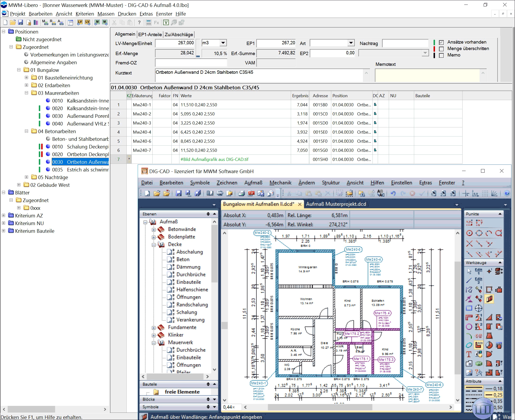Click the Bild Aufmaßgrafik aus DIG-CAD.tif entry
The height and width of the screenshot is (420, 515).
click(214, 159)
